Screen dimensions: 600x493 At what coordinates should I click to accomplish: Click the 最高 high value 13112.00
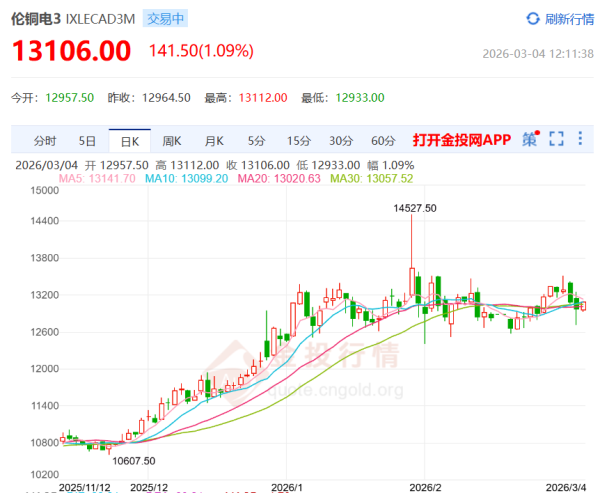click(263, 98)
